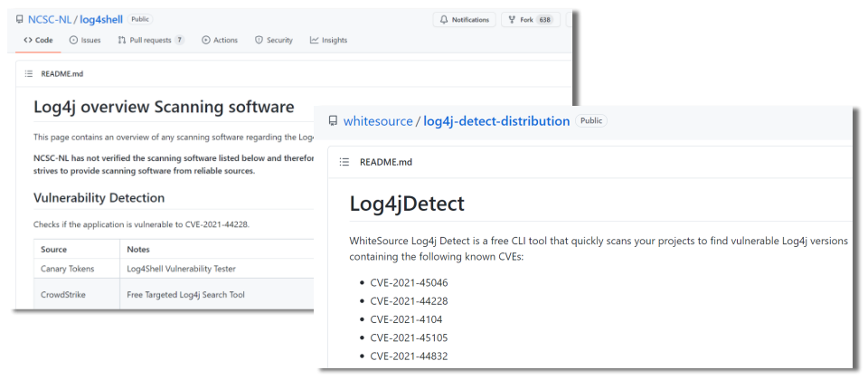Screen dimensions: 868x380
Task: Open table of contents in log4shell README
Action: pos(28,73)
